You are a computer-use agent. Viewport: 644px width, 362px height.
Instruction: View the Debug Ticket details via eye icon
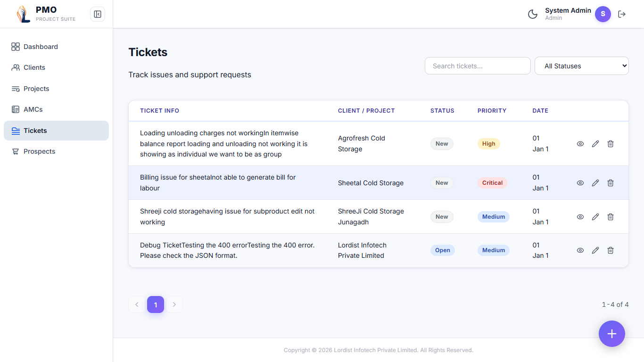(580, 250)
